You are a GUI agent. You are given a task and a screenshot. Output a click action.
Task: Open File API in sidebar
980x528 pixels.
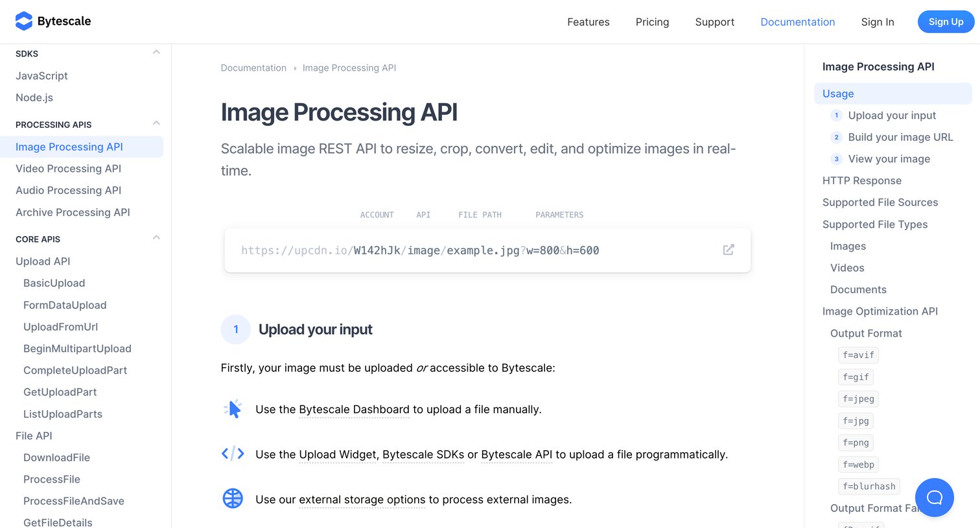(x=34, y=436)
